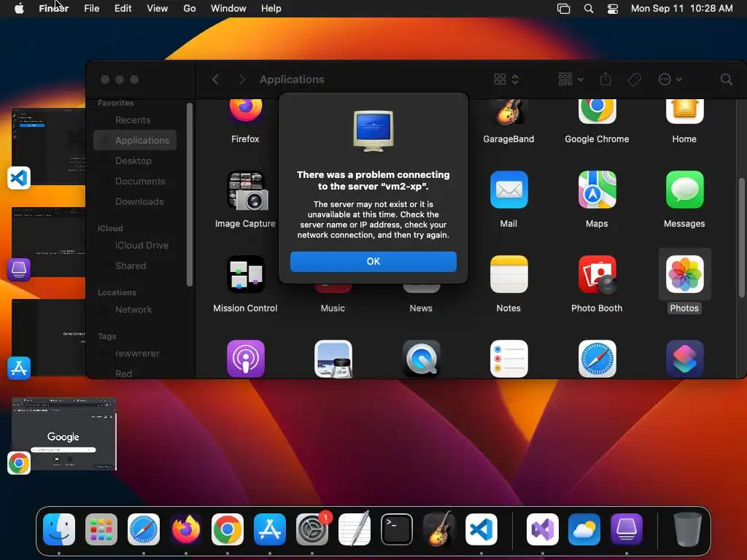Open the Finder Action menu

click(x=670, y=79)
